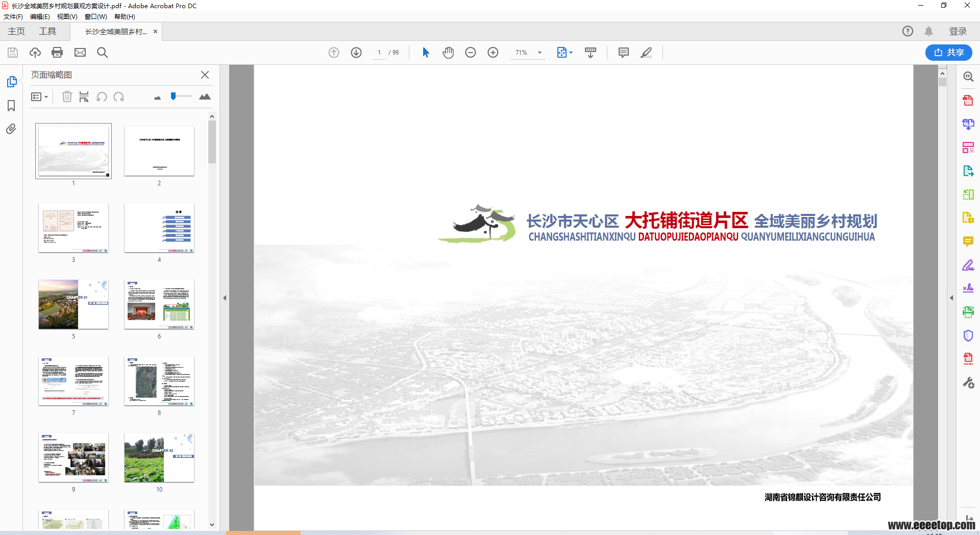Open the 视图(V) menu

coord(67,16)
